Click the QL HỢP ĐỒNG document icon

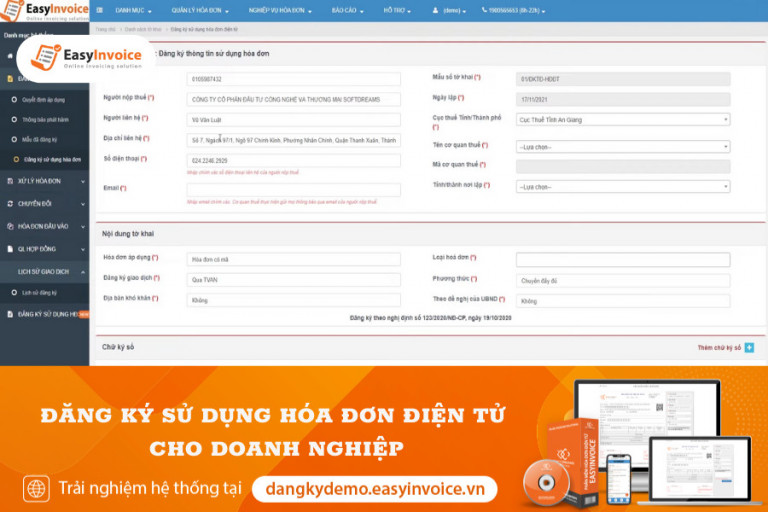click(10, 249)
